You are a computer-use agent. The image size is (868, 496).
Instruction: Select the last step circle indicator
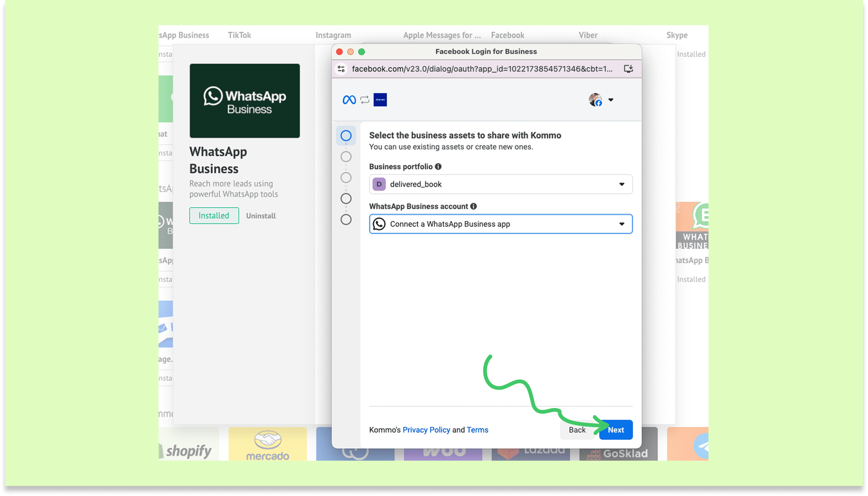tap(346, 220)
